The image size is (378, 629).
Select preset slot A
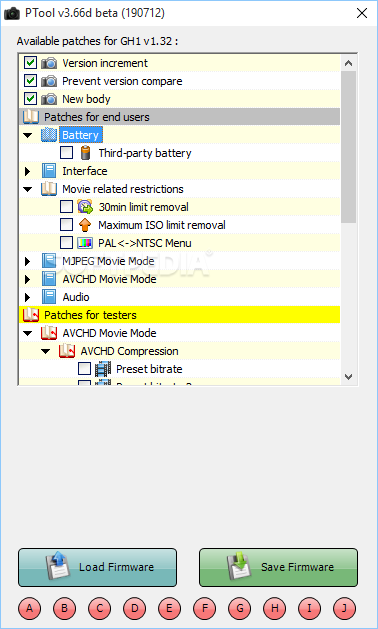(30, 609)
